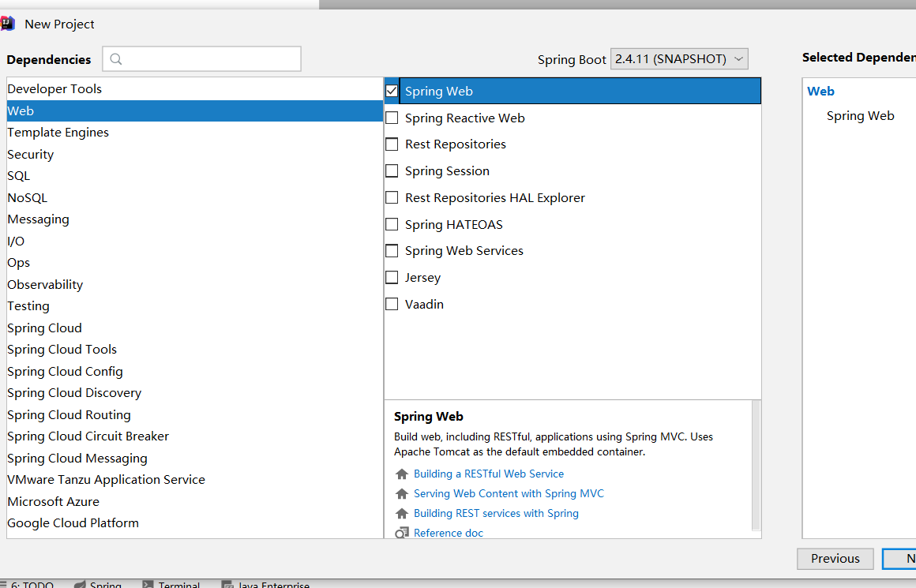
Task: Check the Spring HATEOAS checkbox
Action: coord(392,225)
